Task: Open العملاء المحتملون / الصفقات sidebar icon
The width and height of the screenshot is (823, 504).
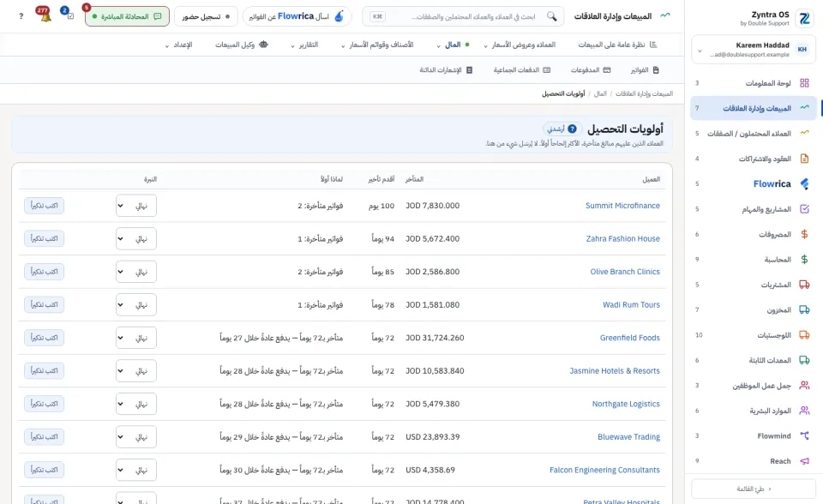Action: pos(804,134)
